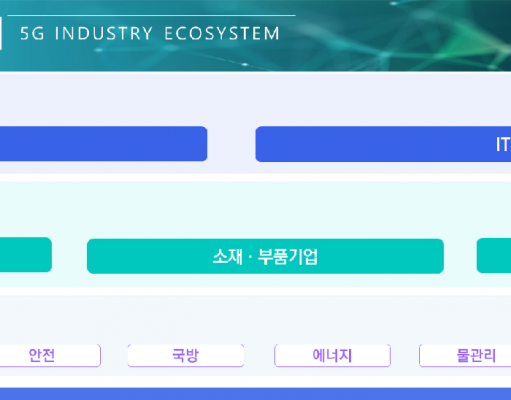The width and height of the screenshot is (511, 400).
Task: Click the lavender panel above the blue bars
Action: coord(255,98)
